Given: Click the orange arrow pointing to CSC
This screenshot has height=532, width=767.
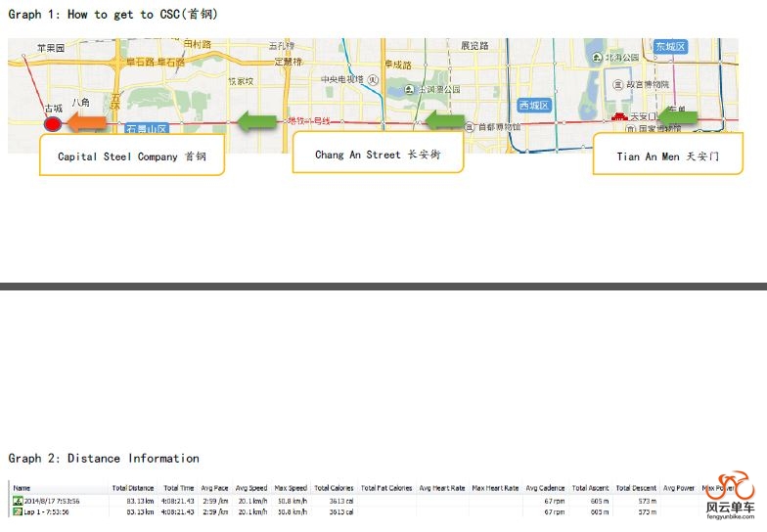Looking at the screenshot, I should tap(87, 122).
